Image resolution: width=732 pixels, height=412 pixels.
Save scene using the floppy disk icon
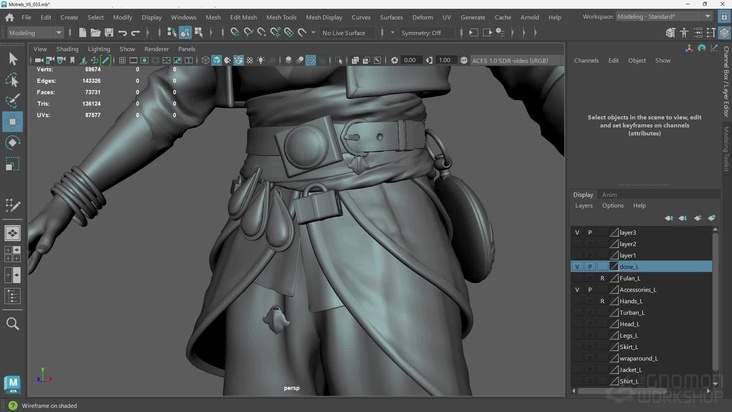109,33
